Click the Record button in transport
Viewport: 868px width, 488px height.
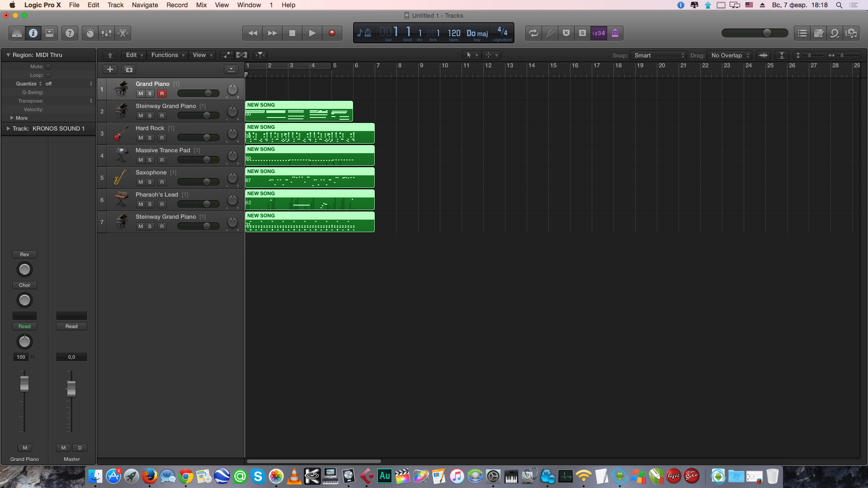332,33
